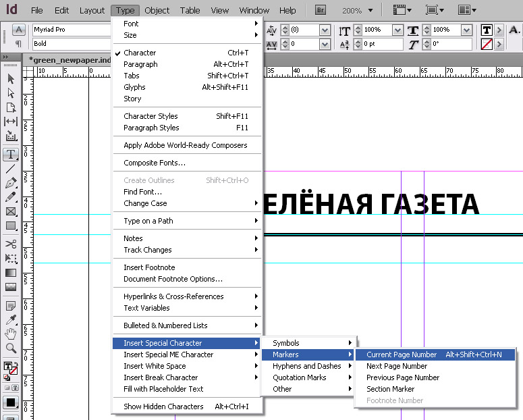The width and height of the screenshot is (523, 420).
Task: Activate the Zoom magnifier tool
Action: click(x=11, y=348)
